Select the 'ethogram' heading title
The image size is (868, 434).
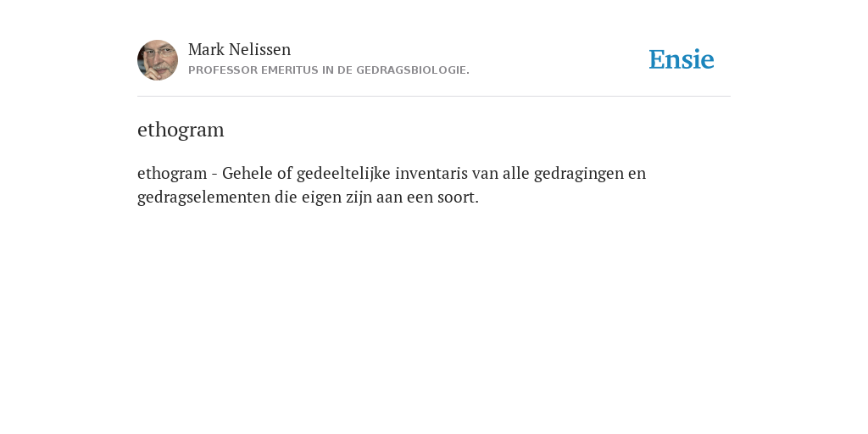181,130
